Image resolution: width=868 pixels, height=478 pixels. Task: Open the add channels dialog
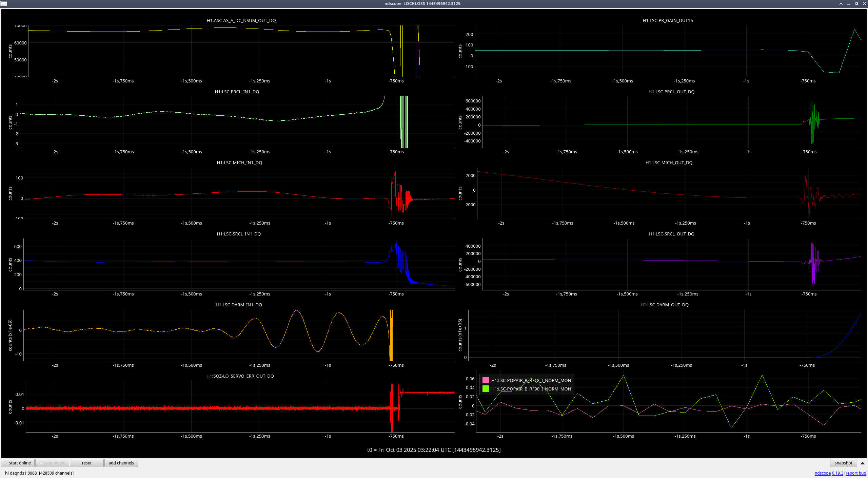[x=121, y=463]
